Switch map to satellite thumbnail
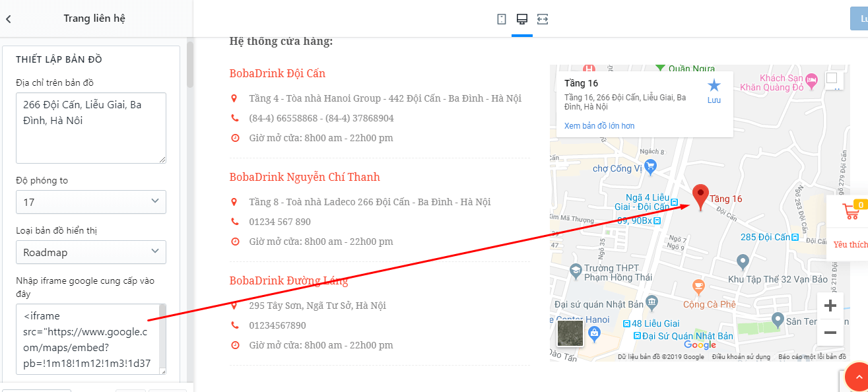 pyautogui.click(x=570, y=333)
